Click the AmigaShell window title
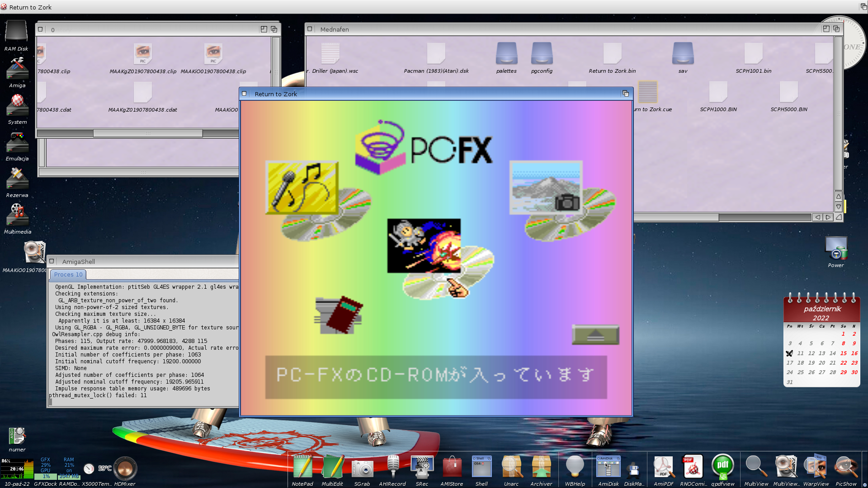The width and height of the screenshot is (868, 488). click(x=79, y=262)
